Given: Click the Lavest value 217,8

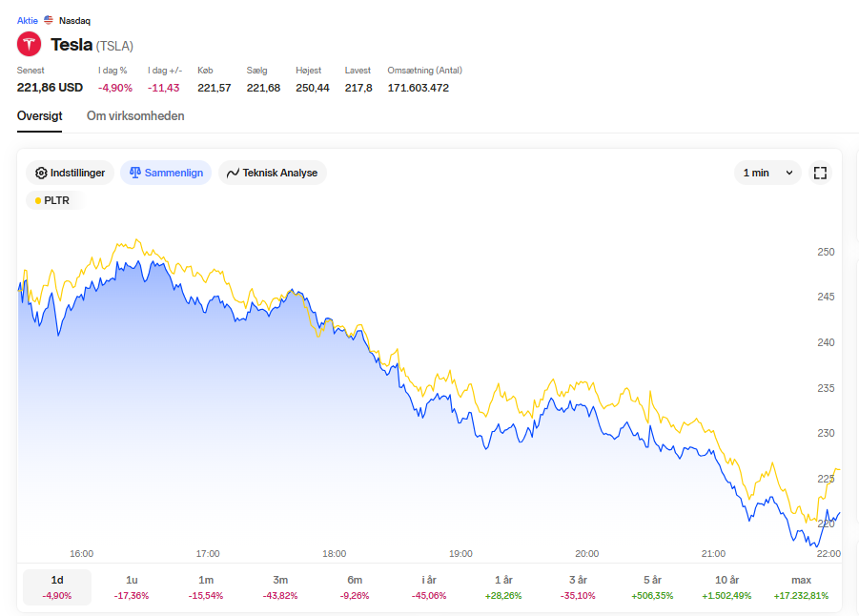Looking at the screenshot, I should tap(358, 88).
